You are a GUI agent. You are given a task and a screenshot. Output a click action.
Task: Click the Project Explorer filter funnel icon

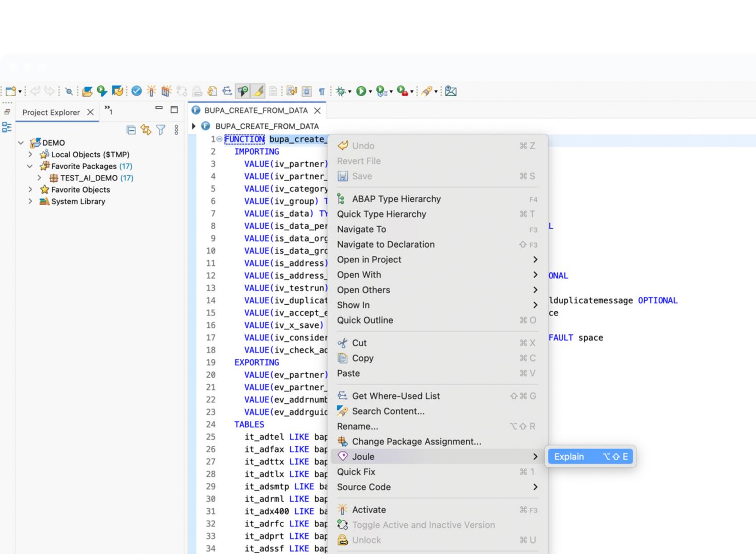click(161, 130)
